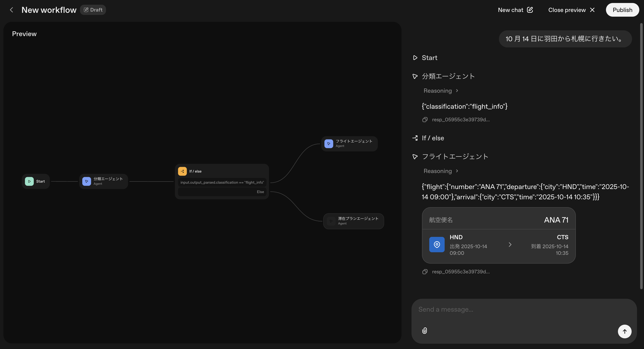This screenshot has width=644, height=349.
Task: Select the 分類エージェント agent node
Action: [103, 181]
